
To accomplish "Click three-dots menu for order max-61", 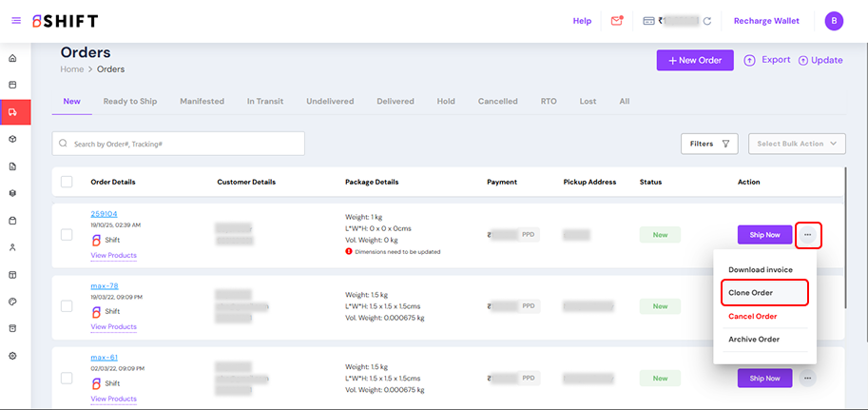I will (807, 378).
